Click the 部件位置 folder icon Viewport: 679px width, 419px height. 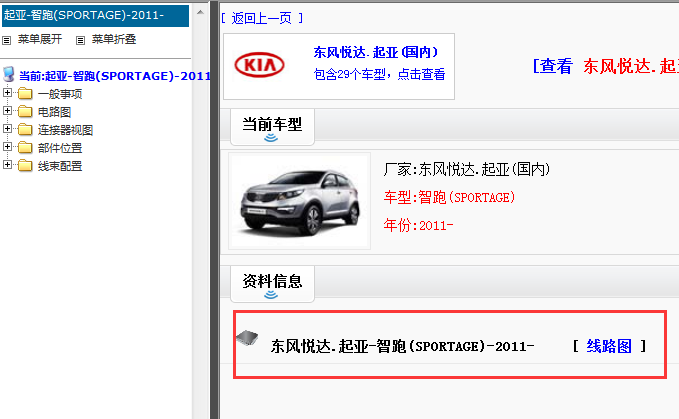pyautogui.click(x=25, y=148)
